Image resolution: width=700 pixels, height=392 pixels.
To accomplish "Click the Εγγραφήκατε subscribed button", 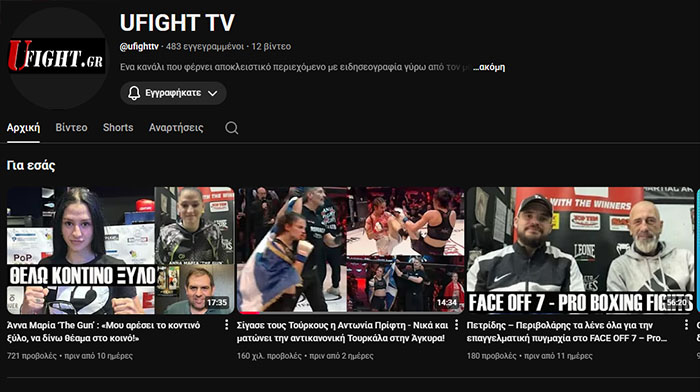I will (173, 93).
